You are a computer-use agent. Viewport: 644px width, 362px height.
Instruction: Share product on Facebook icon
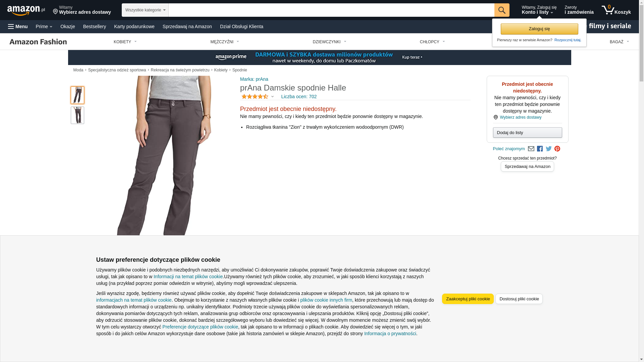(x=540, y=149)
